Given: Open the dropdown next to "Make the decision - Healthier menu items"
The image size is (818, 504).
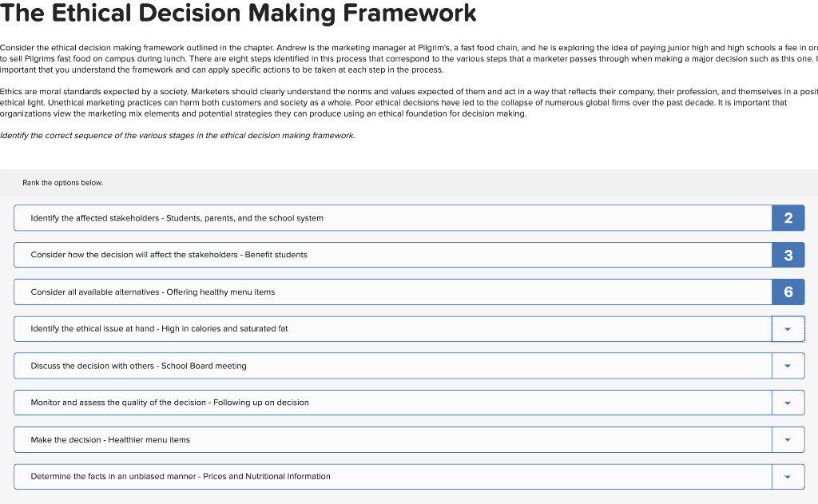Looking at the screenshot, I should (x=788, y=439).
